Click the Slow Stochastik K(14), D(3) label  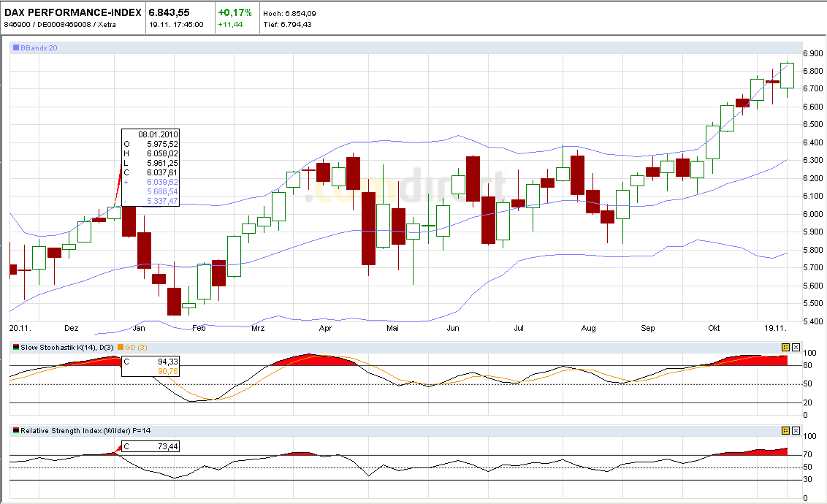pyautogui.click(x=66, y=347)
